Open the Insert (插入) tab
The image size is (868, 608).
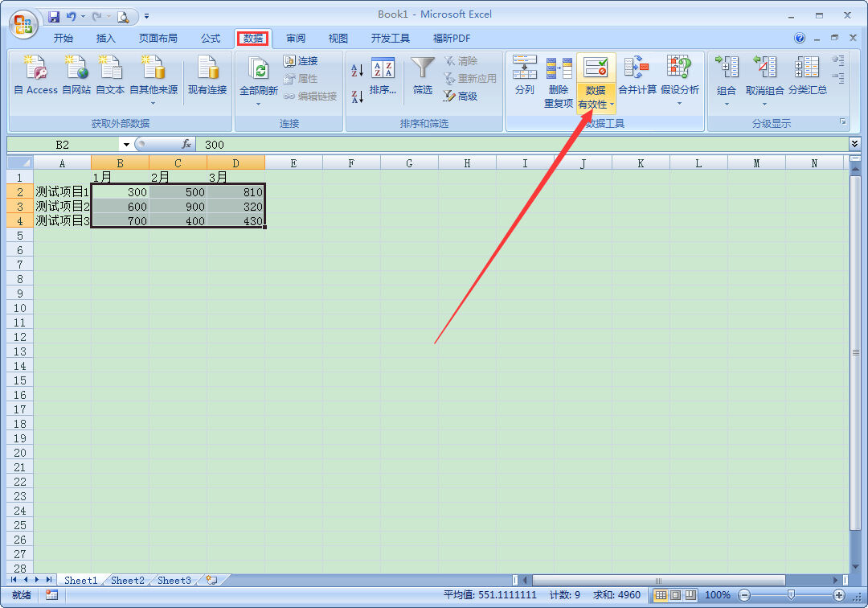(x=106, y=39)
